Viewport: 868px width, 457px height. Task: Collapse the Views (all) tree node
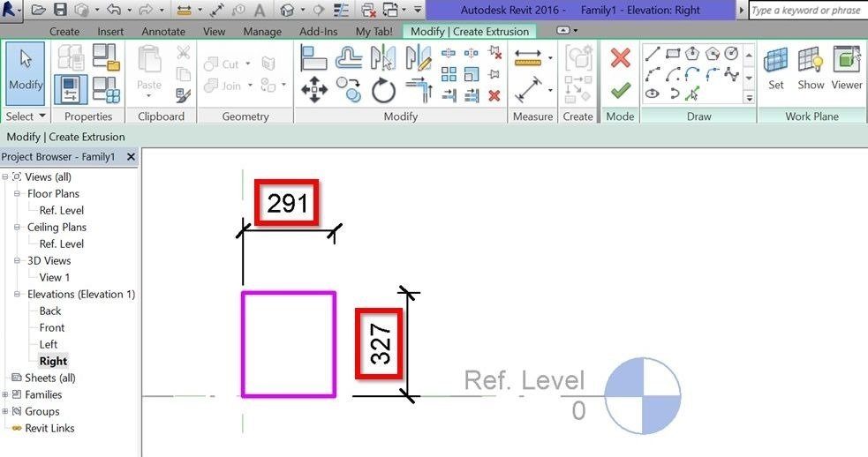[5, 177]
